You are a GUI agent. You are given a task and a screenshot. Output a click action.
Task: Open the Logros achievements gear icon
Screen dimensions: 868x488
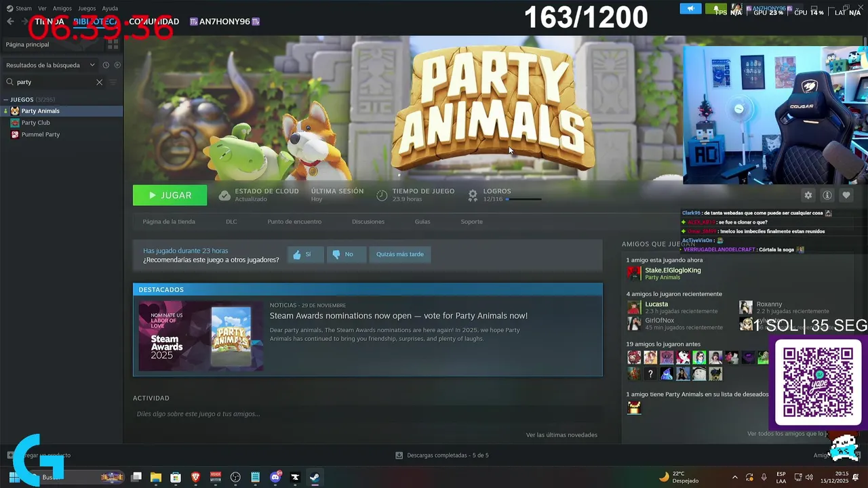pos(473,195)
